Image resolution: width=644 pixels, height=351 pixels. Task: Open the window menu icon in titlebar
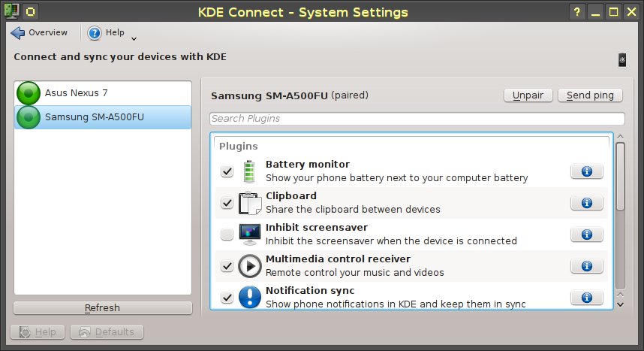coord(11,11)
